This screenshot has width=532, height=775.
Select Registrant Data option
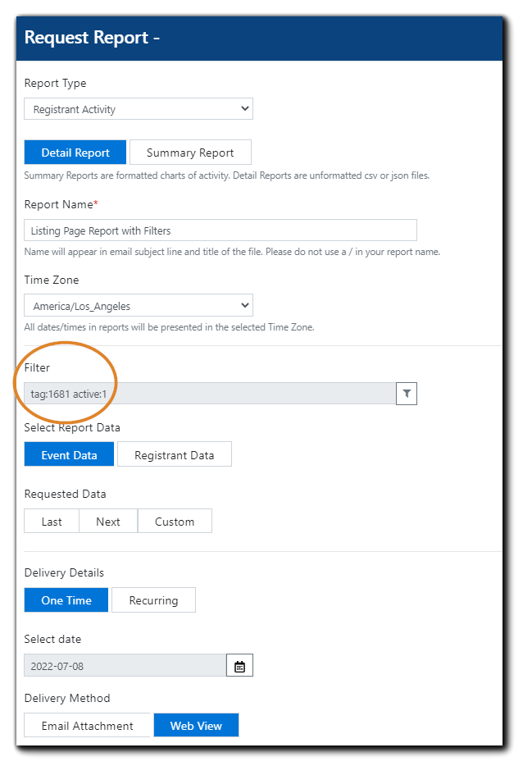click(x=175, y=455)
